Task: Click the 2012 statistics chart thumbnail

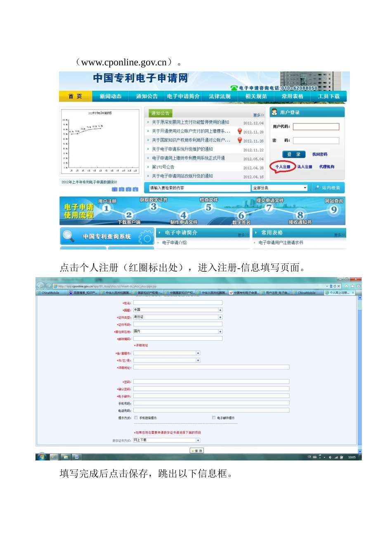Action: point(100,142)
